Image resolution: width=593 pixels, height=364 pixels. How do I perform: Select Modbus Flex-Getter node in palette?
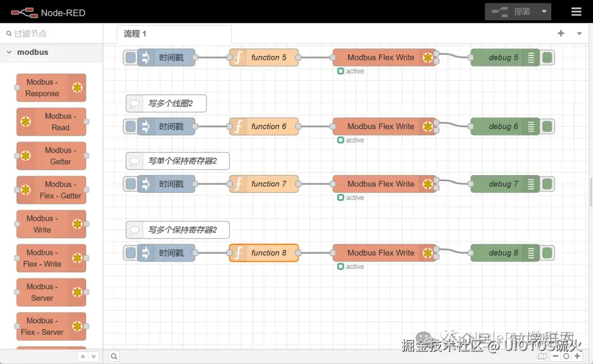51,190
